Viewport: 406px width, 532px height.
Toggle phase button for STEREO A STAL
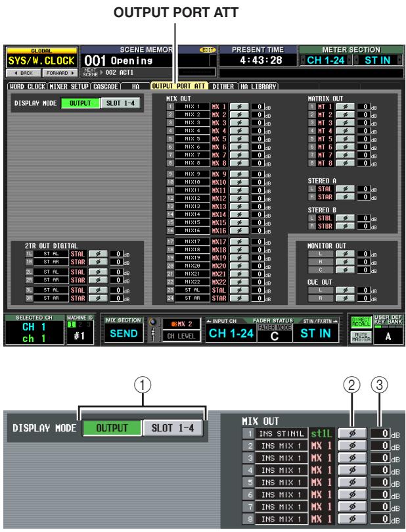[346, 189]
